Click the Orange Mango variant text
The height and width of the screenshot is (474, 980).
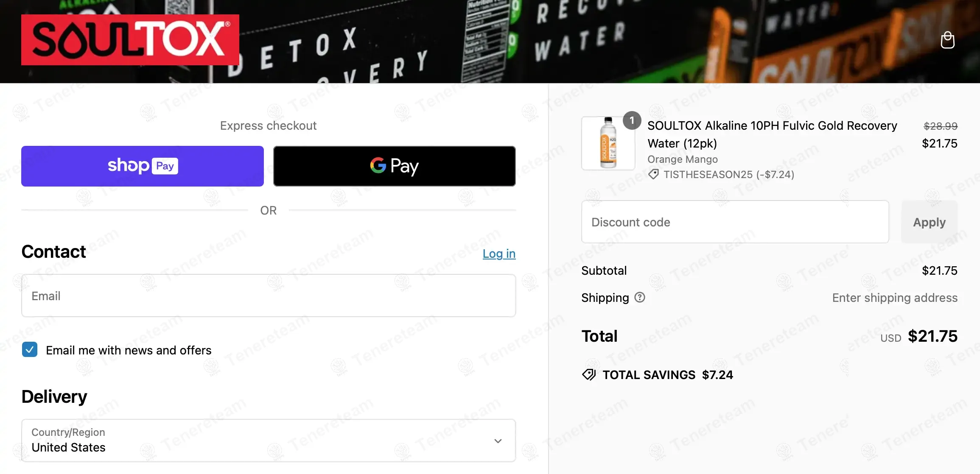click(x=683, y=159)
